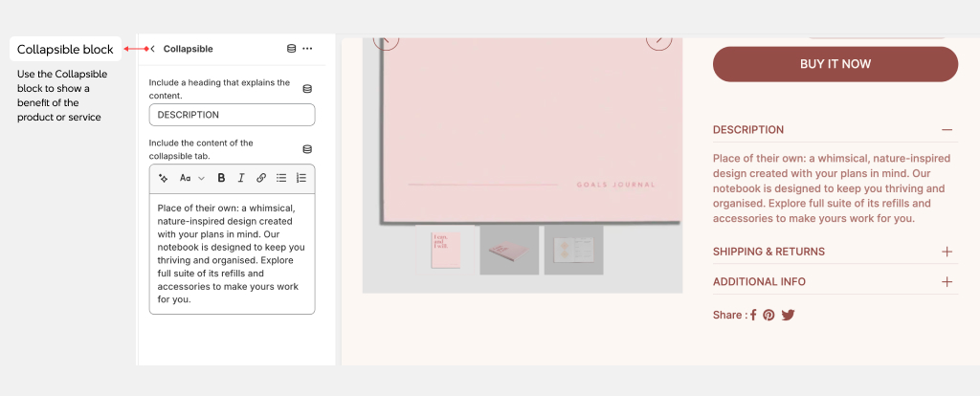Share on Pinterest icon
This screenshot has height=396, width=980.
pyautogui.click(x=768, y=315)
